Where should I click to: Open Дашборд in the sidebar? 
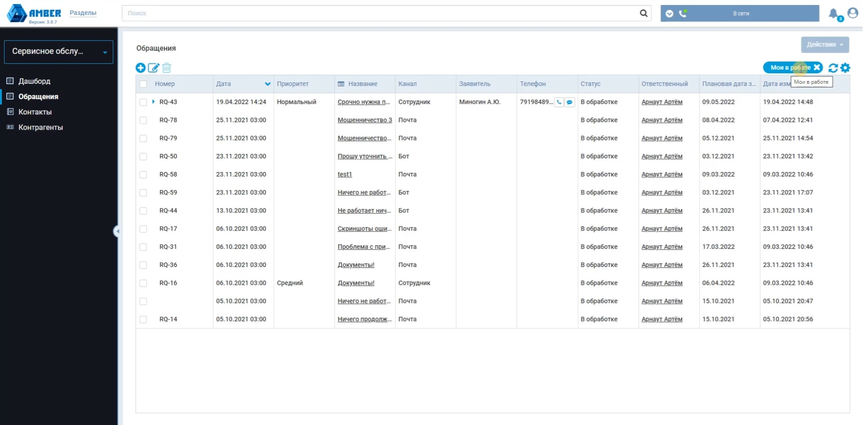(34, 81)
